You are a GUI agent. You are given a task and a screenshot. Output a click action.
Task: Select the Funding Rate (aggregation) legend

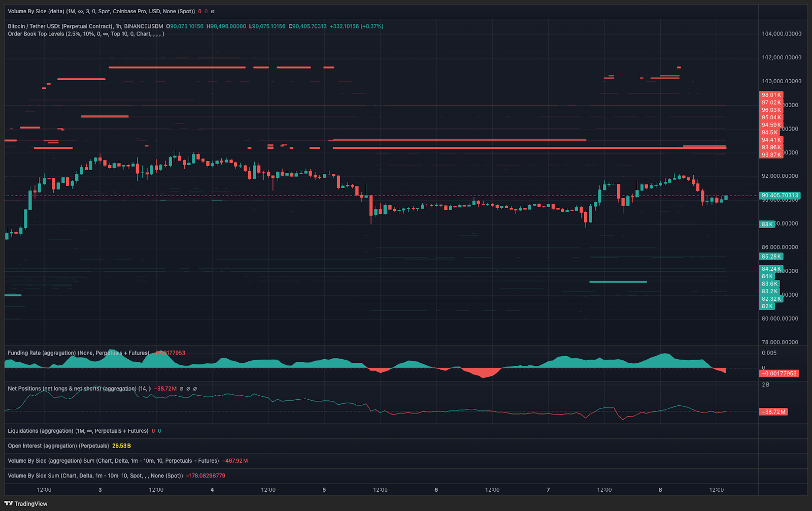tap(76, 353)
